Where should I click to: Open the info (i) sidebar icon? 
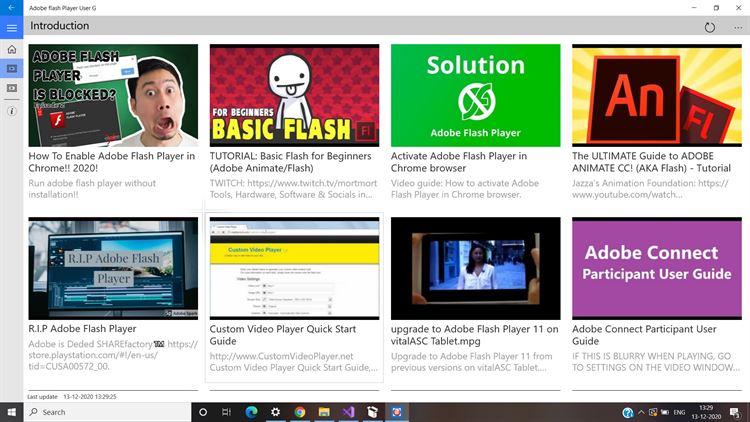pyautogui.click(x=11, y=111)
